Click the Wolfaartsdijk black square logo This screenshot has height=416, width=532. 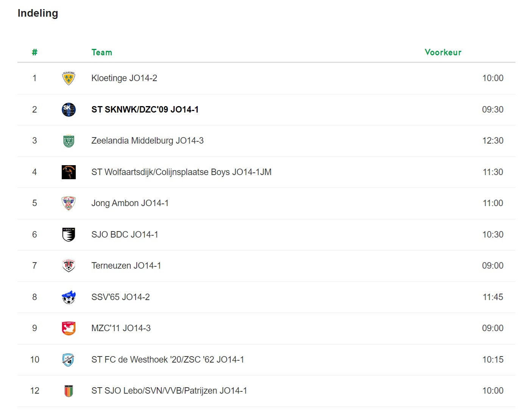[x=69, y=172]
